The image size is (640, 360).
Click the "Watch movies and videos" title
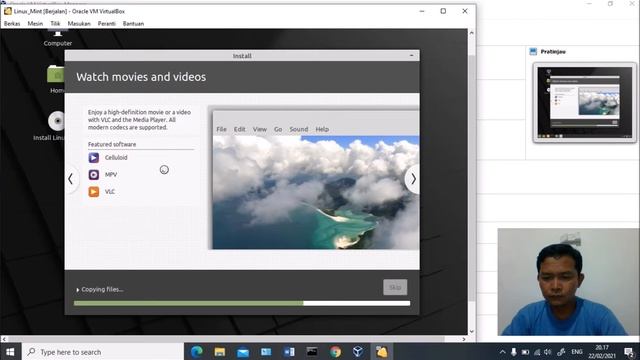coord(141,77)
